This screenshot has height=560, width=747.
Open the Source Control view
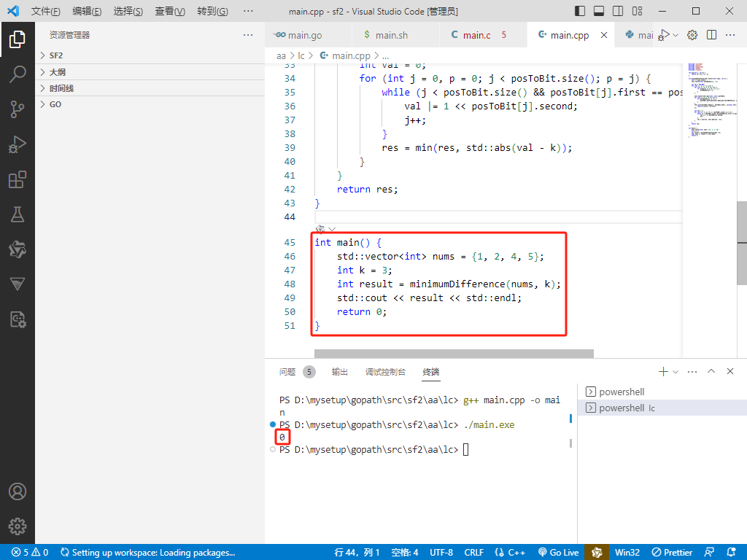pyautogui.click(x=18, y=109)
